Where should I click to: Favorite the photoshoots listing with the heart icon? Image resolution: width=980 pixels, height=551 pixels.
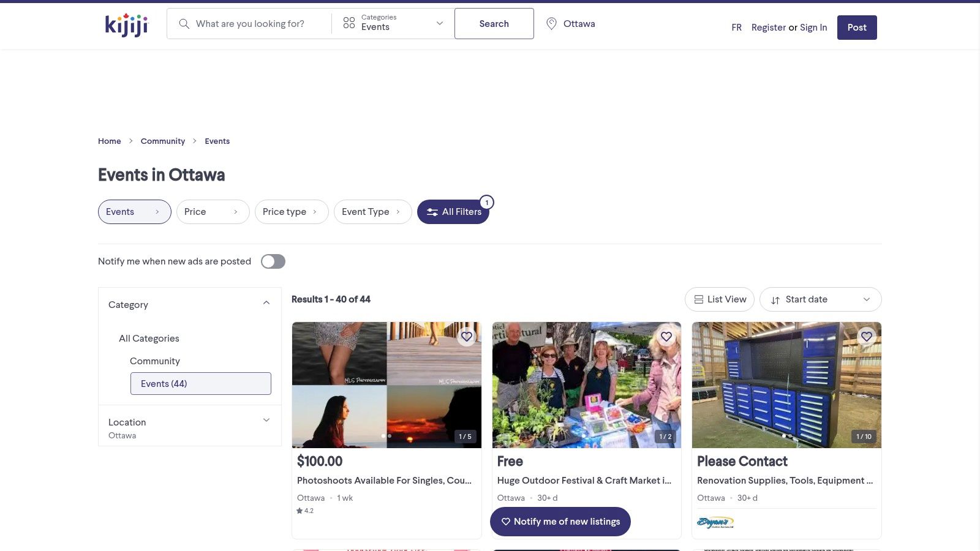466,336
